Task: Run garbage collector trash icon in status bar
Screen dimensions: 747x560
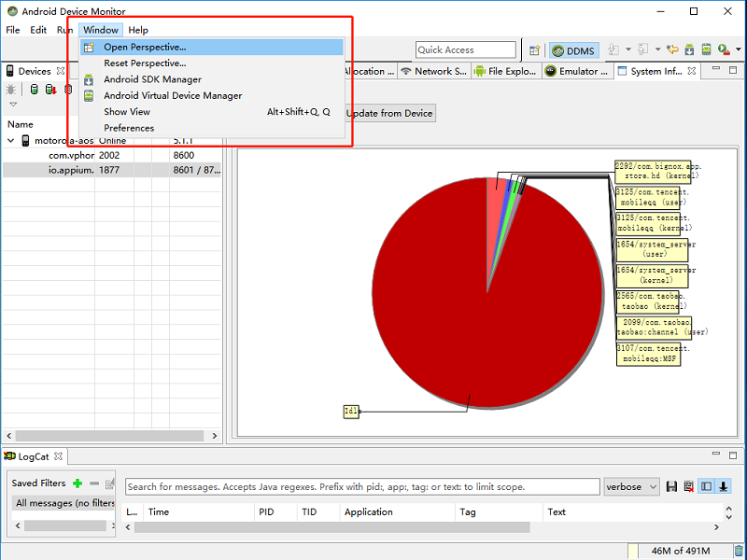Action: 739,551
